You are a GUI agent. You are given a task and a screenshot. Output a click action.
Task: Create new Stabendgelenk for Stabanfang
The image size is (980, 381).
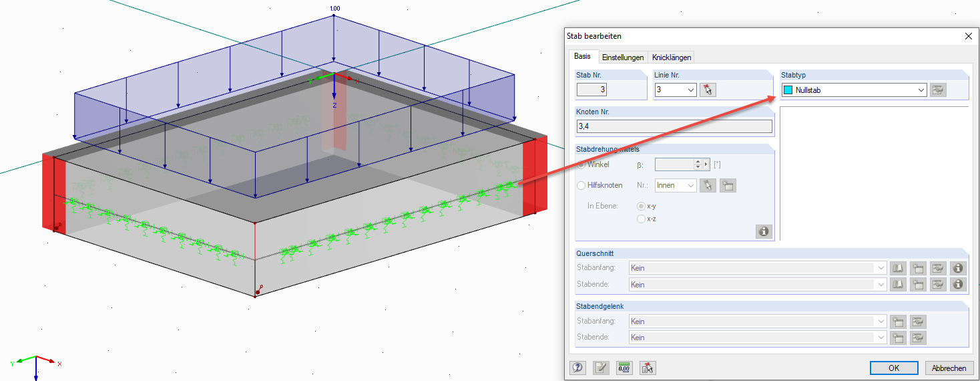(899, 321)
